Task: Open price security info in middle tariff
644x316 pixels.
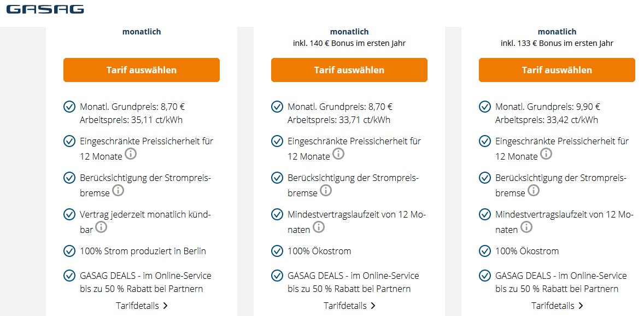Action: click(338, 154)
